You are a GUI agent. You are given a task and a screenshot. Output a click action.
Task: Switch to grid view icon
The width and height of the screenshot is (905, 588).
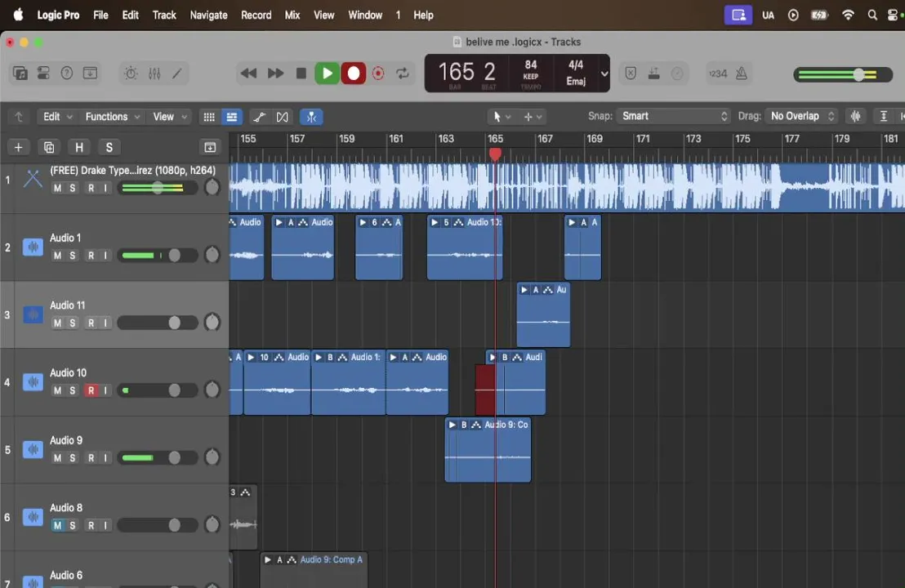pyautogui.click(x=209, y=117)
